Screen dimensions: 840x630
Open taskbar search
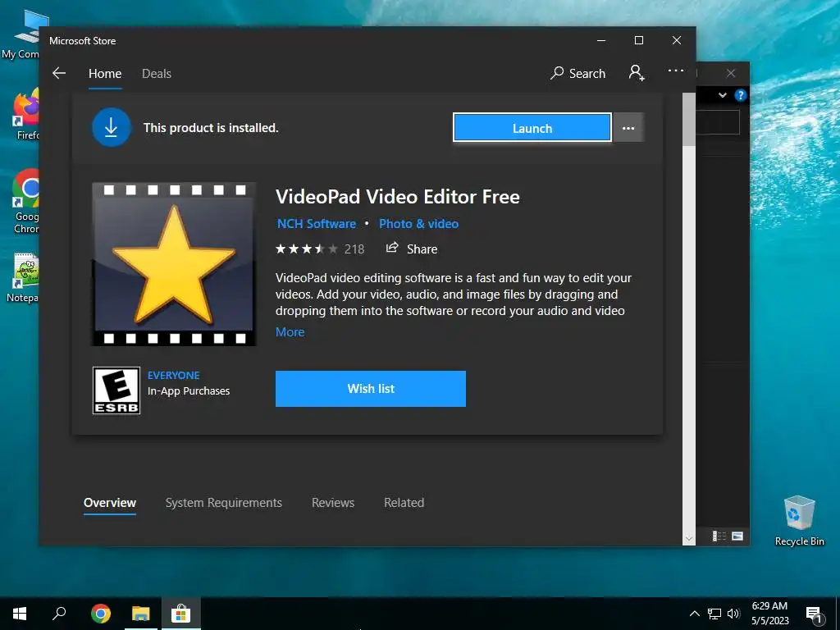pyautogui.click(x=59, y=614)
